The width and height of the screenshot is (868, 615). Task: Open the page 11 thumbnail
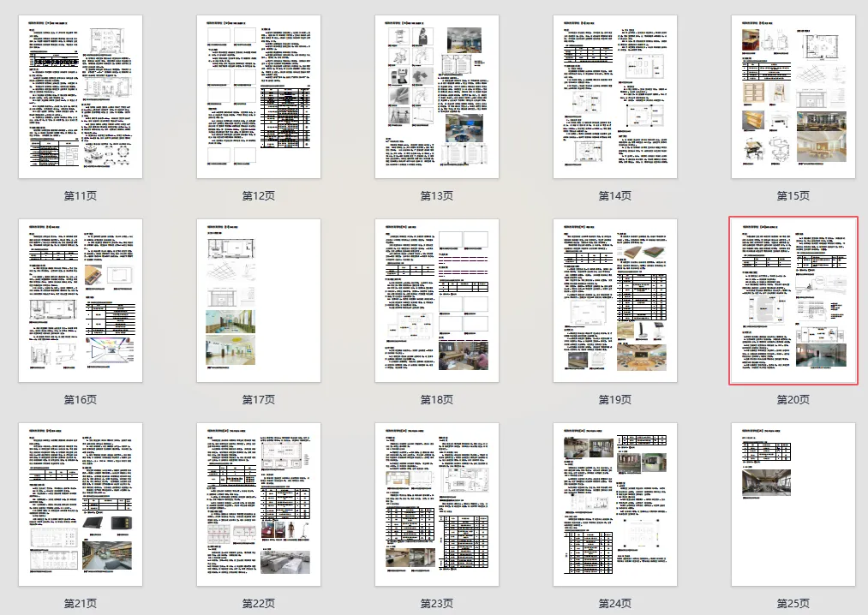tap(81, 97)
